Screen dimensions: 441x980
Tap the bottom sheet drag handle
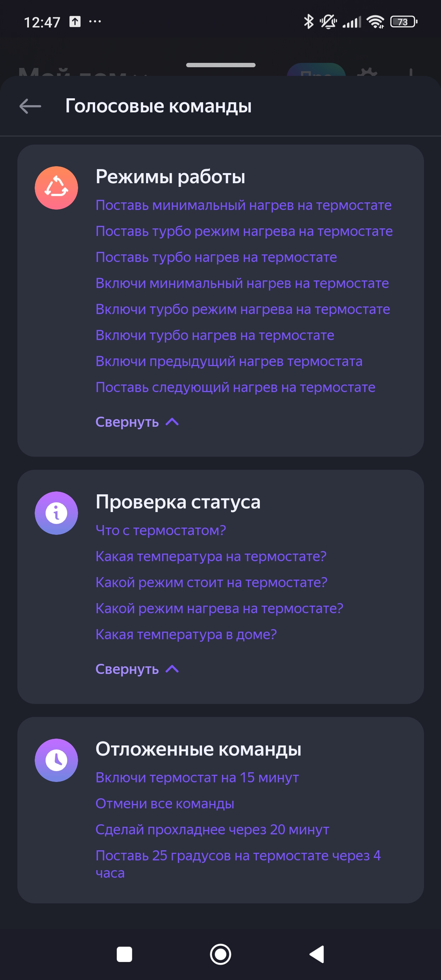click(221, 65)
